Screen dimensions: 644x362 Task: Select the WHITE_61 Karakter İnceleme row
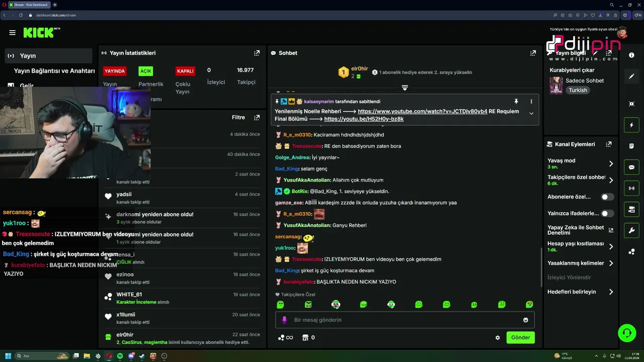coord(182,298)
